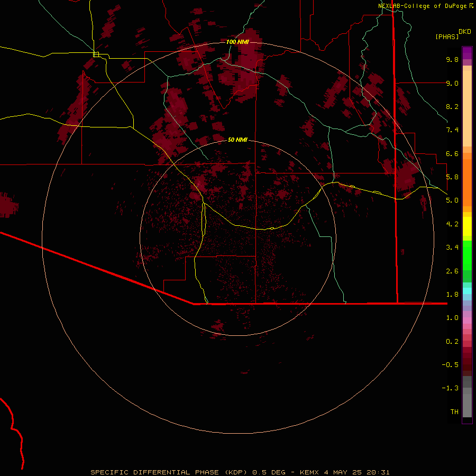
Task: Click the 7.4 scale value
Action: click(452, 130)
